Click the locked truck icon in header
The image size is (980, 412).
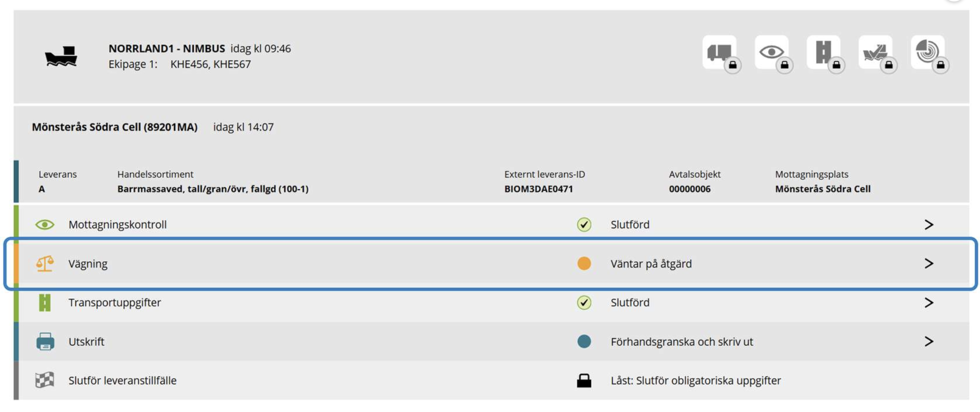(719, 52)
